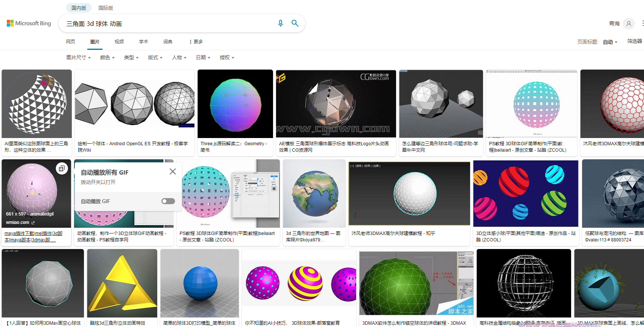Open the metal wire cage sphere thumbnail
644x327 pixels.
coord(524,283)
